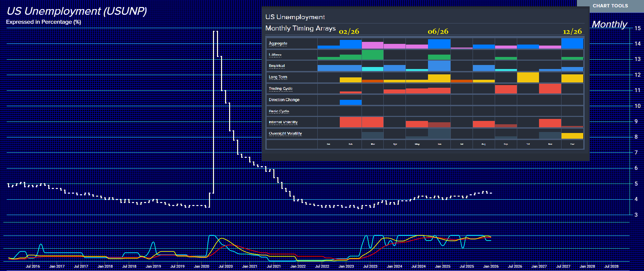Click the Aggregate December blue bar
Viewport: 644px width, 271px height.
point(572,44)
